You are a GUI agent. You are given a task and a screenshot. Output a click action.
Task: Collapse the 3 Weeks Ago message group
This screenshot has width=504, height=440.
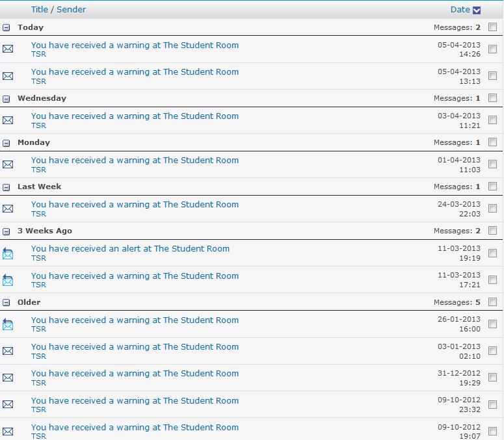6,231
